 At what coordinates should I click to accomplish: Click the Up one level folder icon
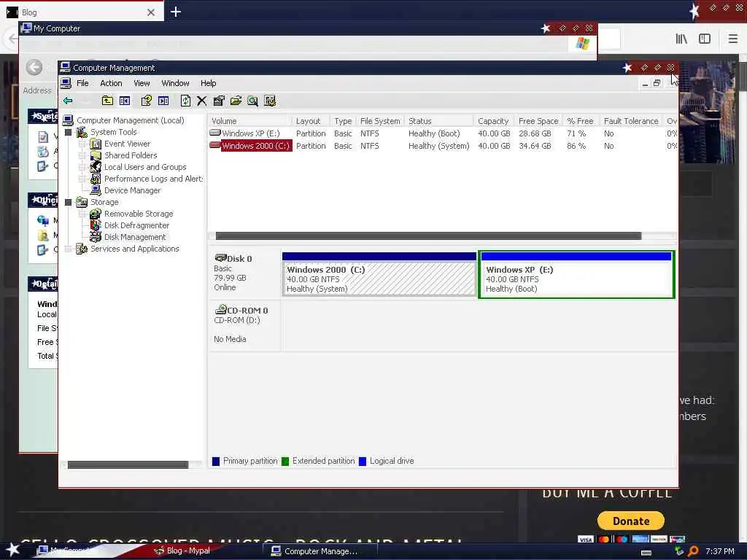(x=108, y=101)
